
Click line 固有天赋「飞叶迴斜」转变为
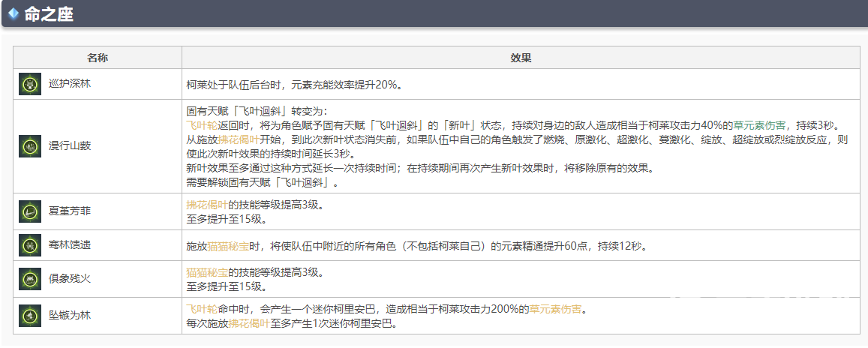257,110
